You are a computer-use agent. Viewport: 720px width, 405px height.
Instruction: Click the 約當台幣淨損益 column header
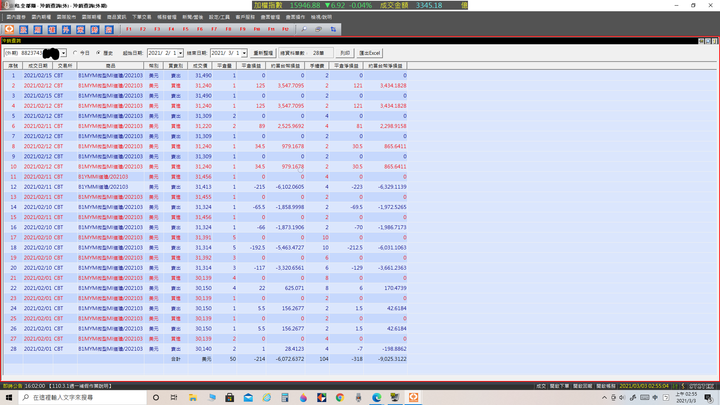385,66
